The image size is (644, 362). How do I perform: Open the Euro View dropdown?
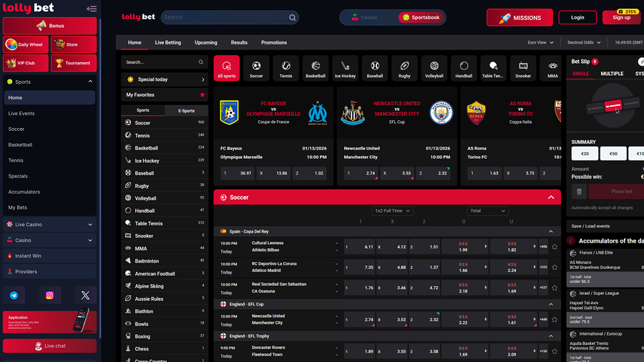540,43
